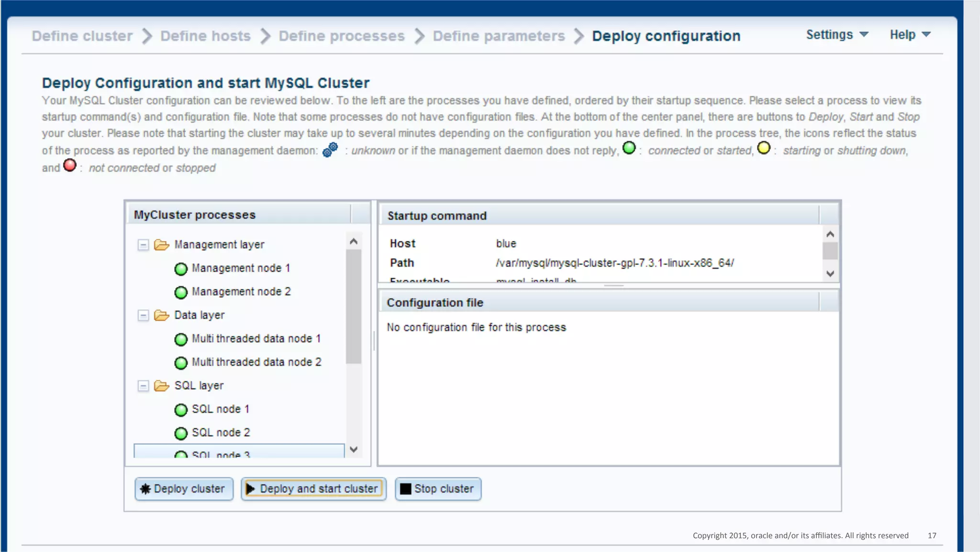
Task: Open the Settings dropdown menu
Action: (x=837, y=34)
